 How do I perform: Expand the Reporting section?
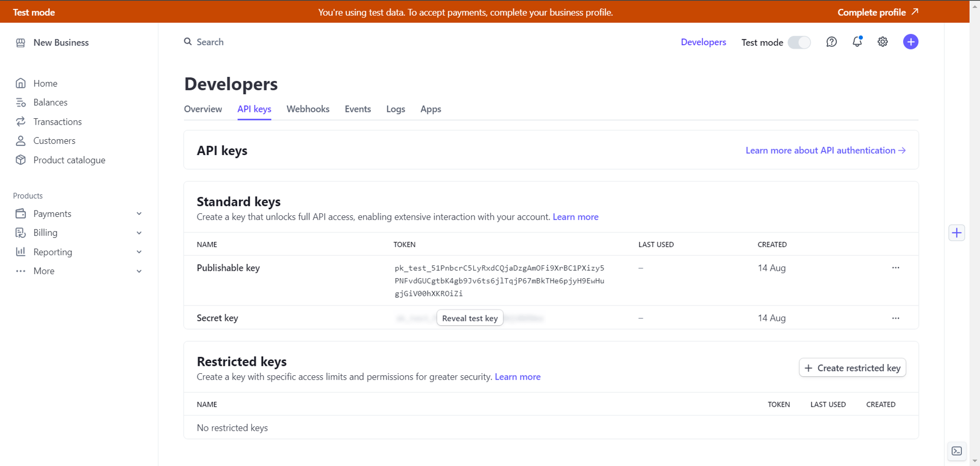(x=139, y=252)
